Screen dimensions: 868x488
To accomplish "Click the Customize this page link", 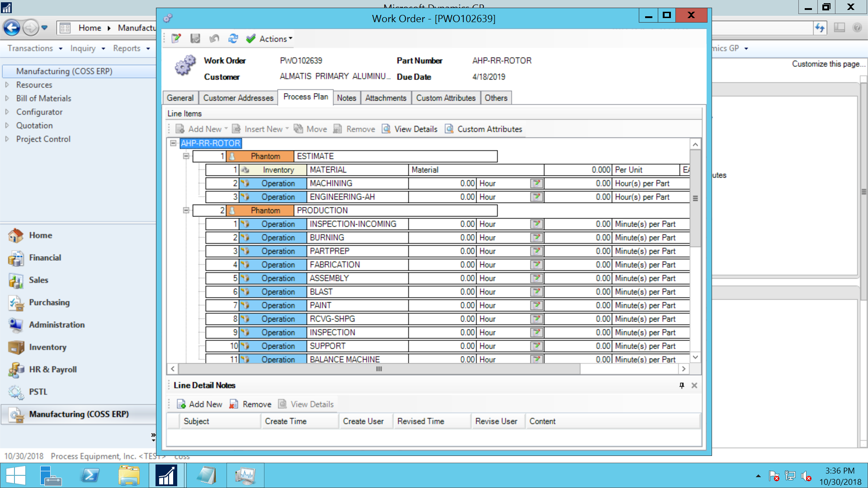I will click(x=828, y=64).
